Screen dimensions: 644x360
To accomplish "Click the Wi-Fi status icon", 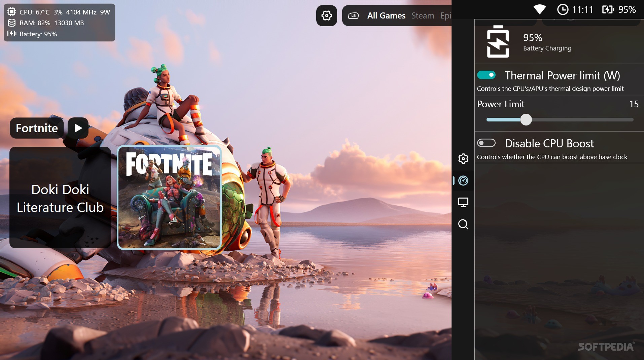I will click(540, 9).
